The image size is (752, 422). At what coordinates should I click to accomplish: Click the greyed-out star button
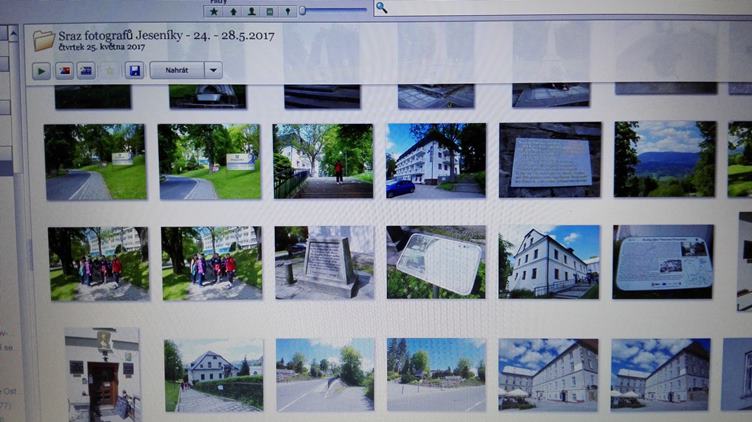point(110,71)
